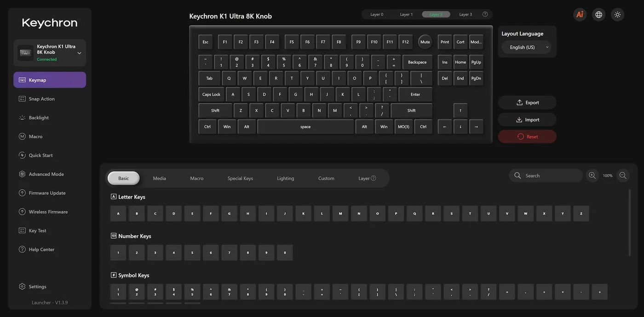The image size is (644, 317).
Task: Pick letter M from Letter Keys
Action: pyautogui.click(x=340, y=214)
